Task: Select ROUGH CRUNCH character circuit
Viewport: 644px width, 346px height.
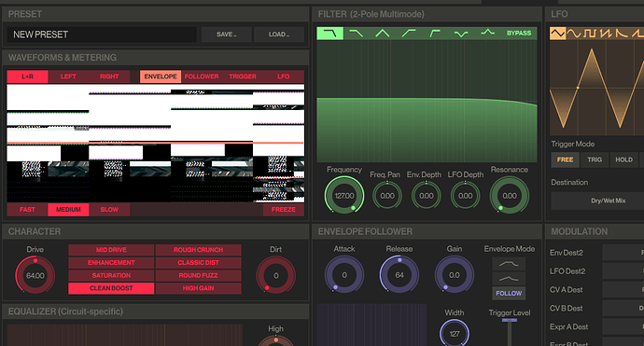Action: [199, 250]
